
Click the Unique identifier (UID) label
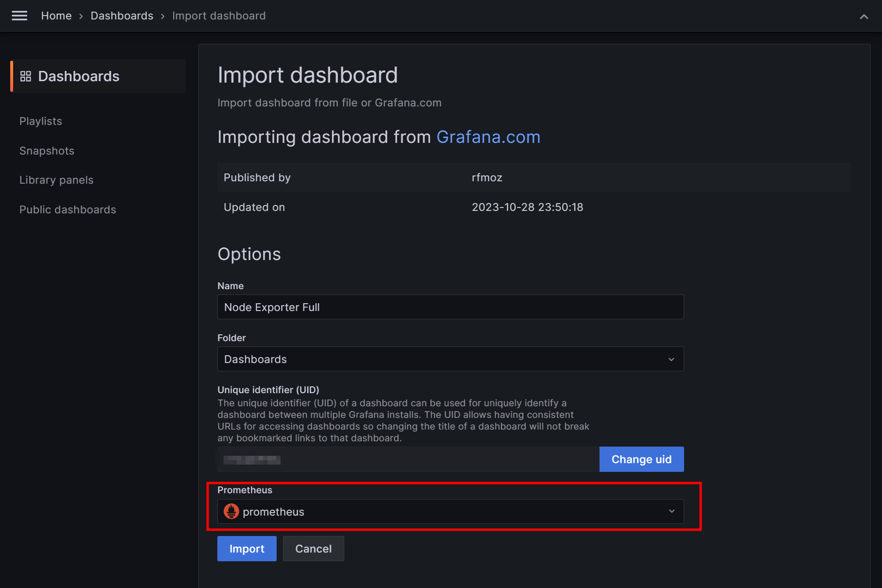pos(268,390)
